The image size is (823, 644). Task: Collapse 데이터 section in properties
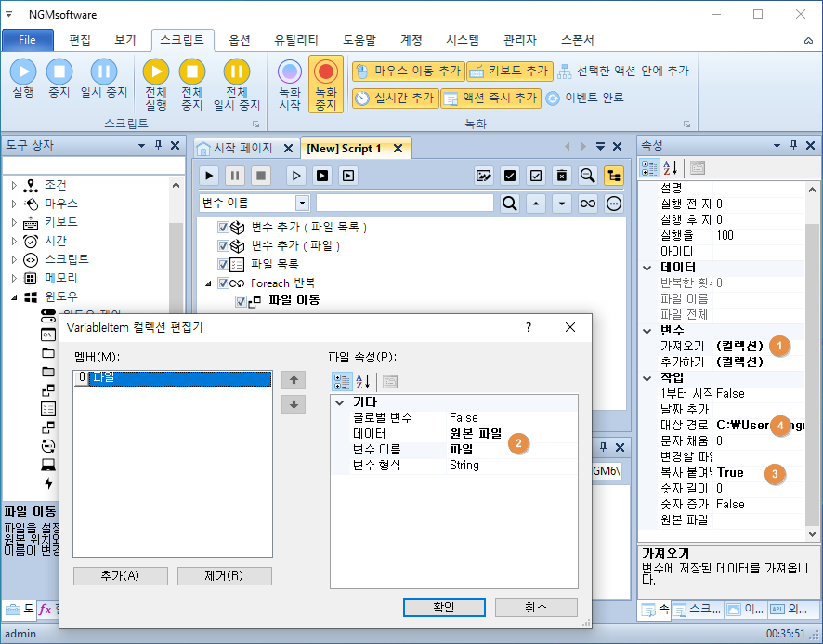point(647,268)
